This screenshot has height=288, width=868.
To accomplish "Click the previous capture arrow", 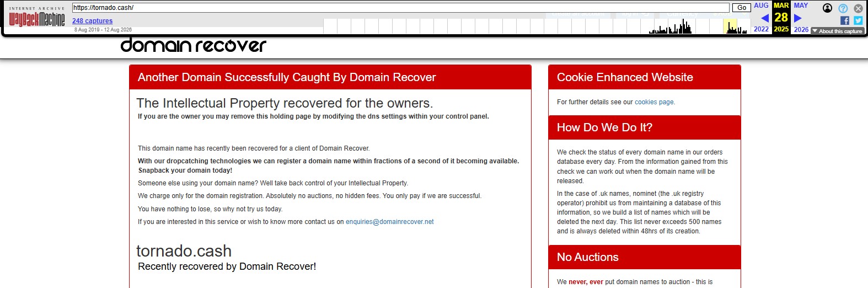I will [x=765, y=18].
